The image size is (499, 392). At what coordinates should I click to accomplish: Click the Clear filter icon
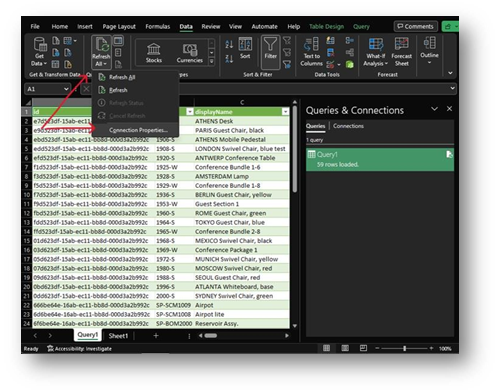tap(287, 41)
